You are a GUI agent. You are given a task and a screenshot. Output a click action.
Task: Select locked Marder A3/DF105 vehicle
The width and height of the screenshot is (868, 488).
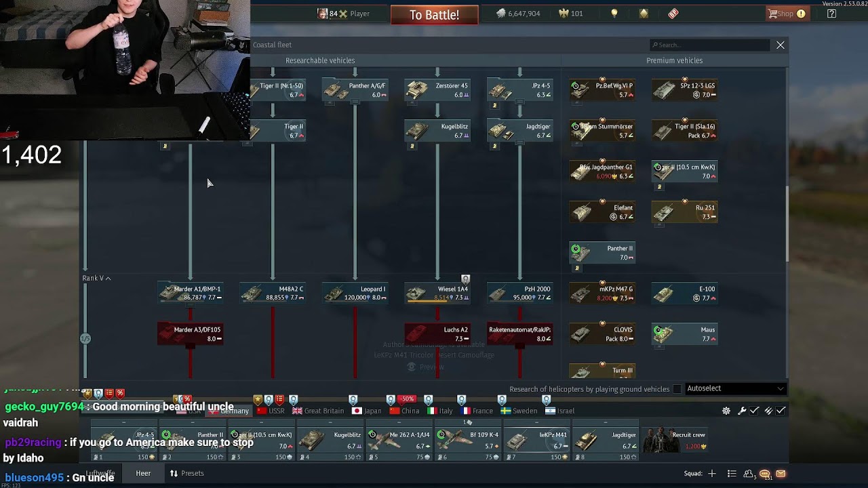tap(190, 334)
